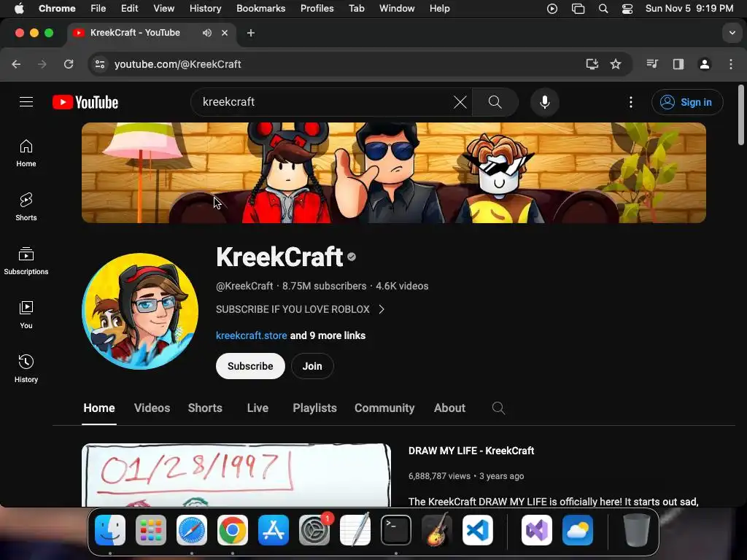
Task: Click the Sign in button
Action: point(687,102)
